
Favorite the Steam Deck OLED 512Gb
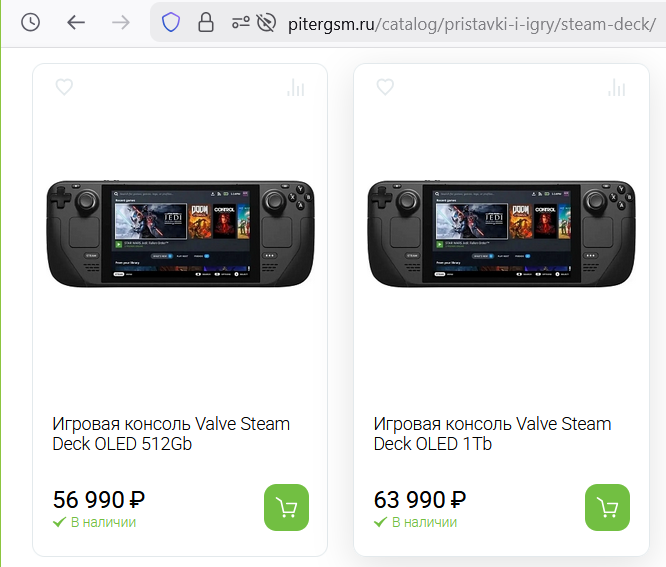pyautogui.click(x=64, y=87)
